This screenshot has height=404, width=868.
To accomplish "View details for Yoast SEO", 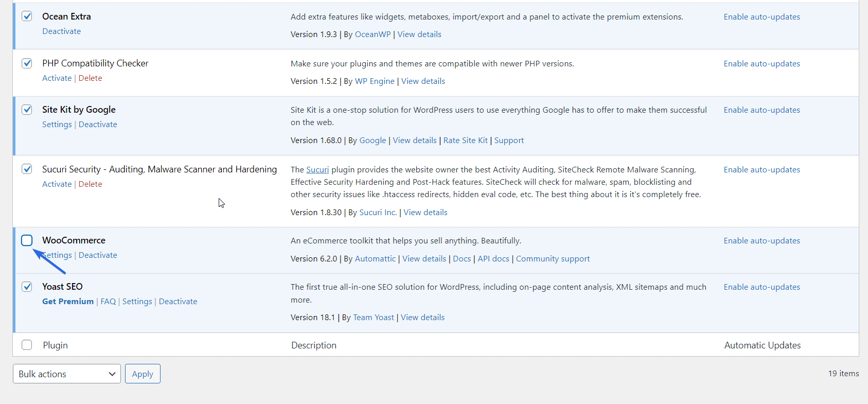I will pyautogui.click(x=422, y=318).
